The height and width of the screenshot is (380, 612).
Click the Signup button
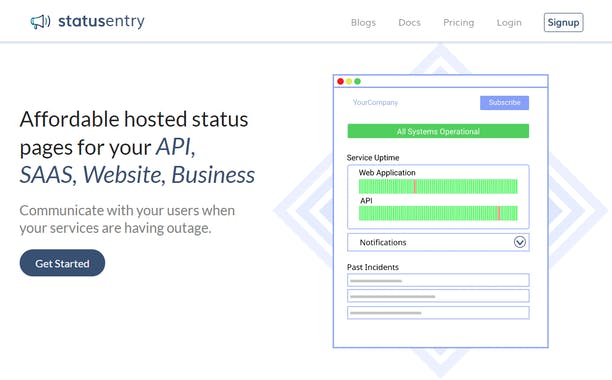coord(563,23)
